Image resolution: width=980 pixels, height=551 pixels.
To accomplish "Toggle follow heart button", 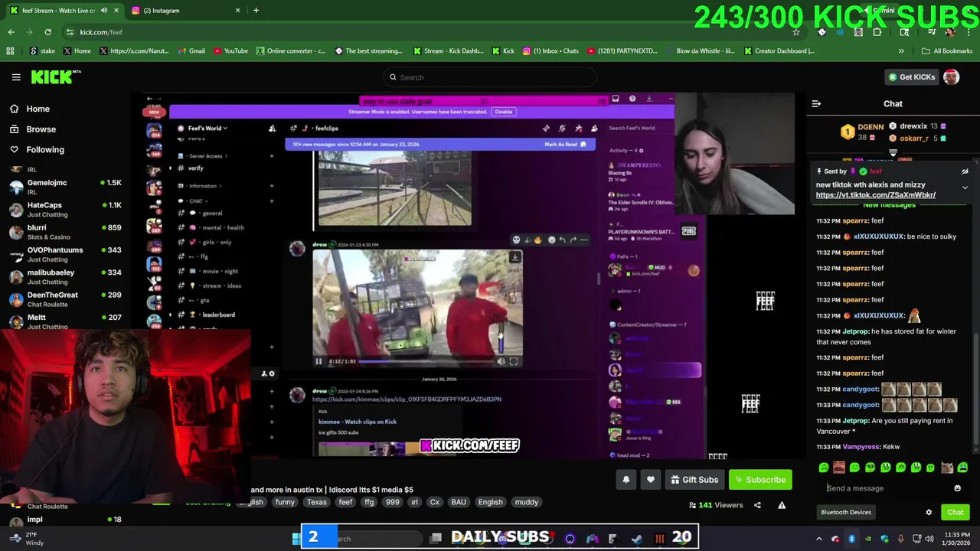I will [651, 480].
